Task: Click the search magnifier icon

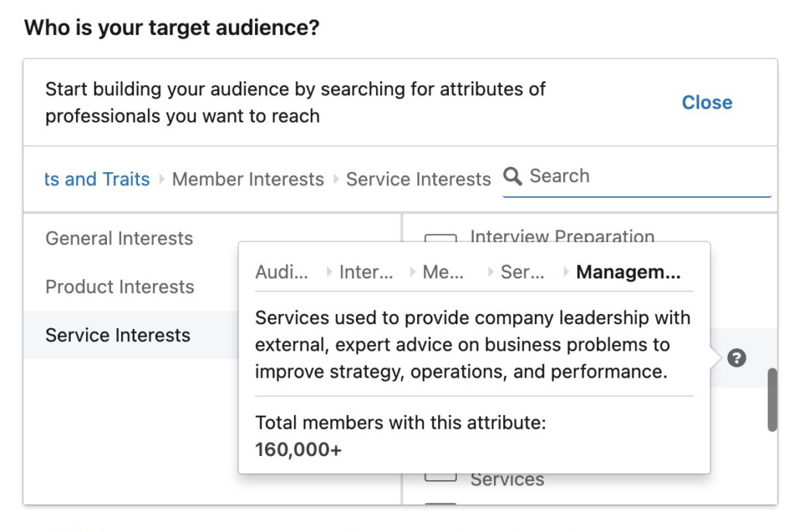Action: (x=513, y=176)
